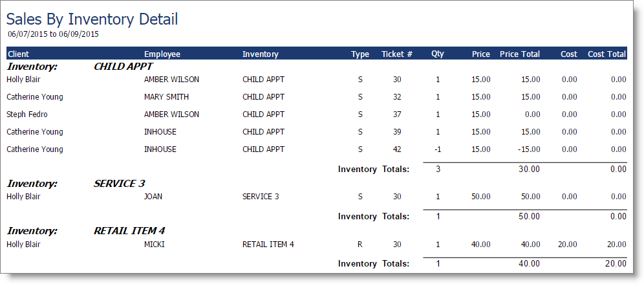Click the -15.00 price total value
Image resolution: width=644 pixels, height=284 pixels.
529,149
